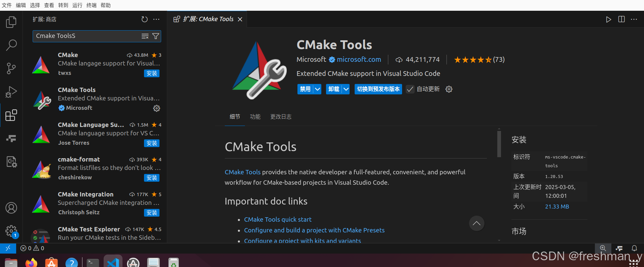The image size is (644, 267).
Task: Close the 扩展: CMake Tools editor tab
Action: click(240, 19)
